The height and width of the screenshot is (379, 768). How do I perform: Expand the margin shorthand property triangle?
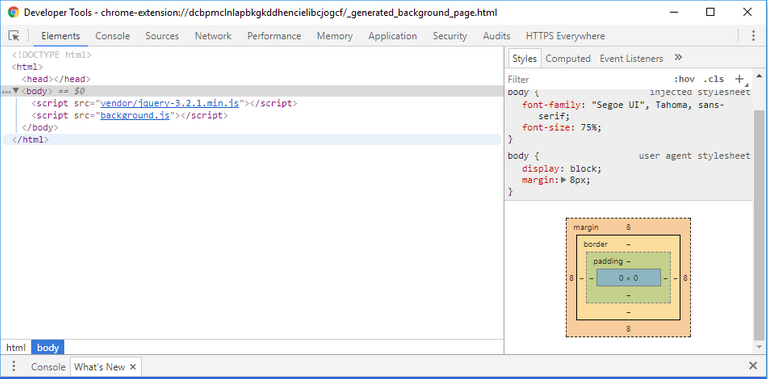[564, 180]
